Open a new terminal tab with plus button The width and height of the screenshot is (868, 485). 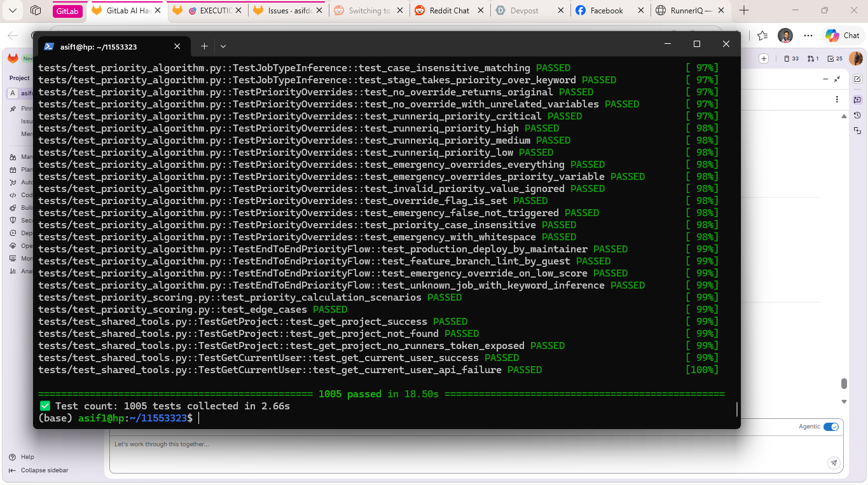click(x=204, y=46)
